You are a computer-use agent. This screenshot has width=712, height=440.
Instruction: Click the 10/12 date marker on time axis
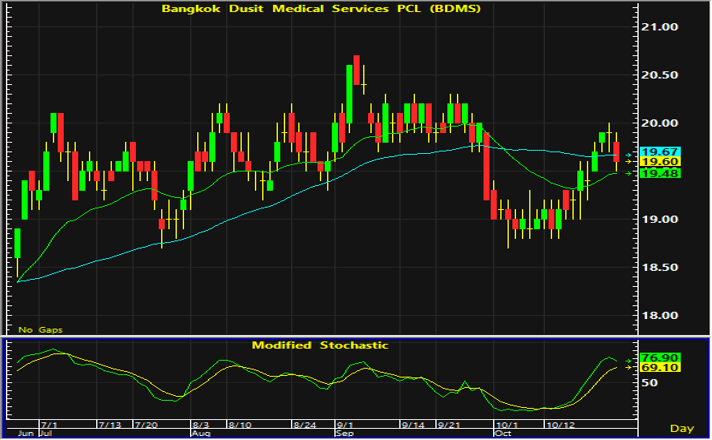pos(560,425)
